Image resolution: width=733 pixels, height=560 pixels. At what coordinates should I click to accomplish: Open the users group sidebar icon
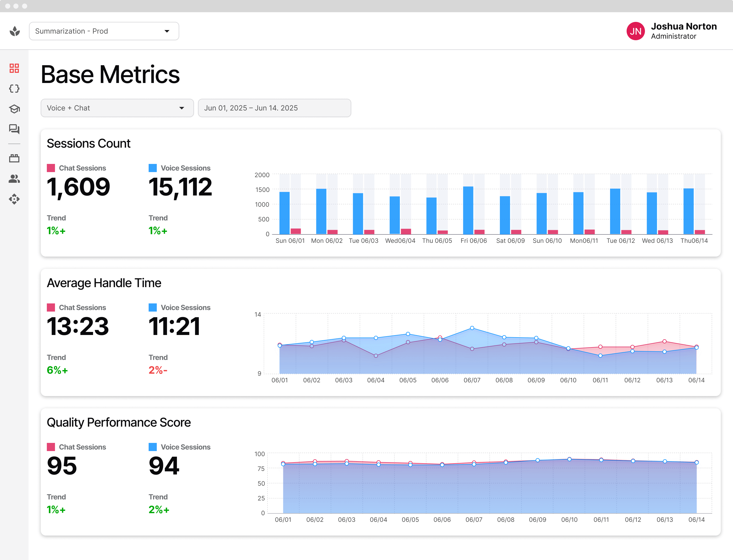(x=14, y=179)
